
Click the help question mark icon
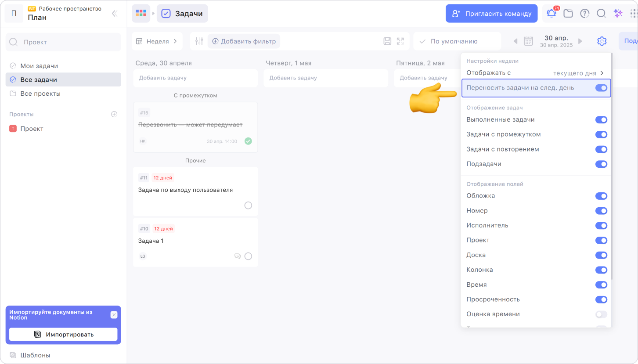(585, 14)
